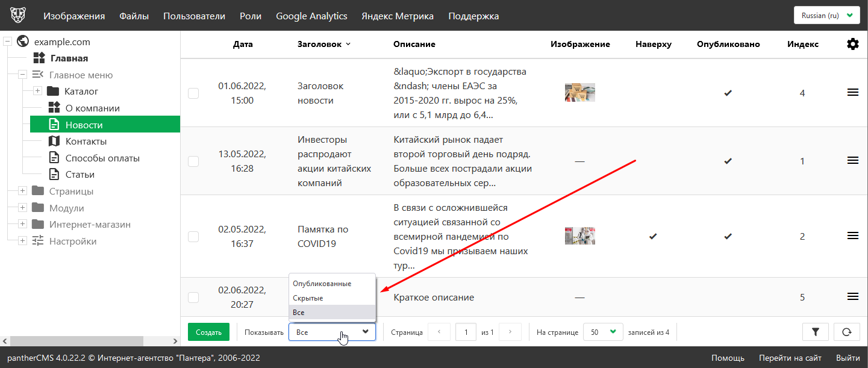The width and height of the screenshot is (868, 368).
Task: Click the panther logo icon
Action: pyautogui.click(x=18, y=16)
